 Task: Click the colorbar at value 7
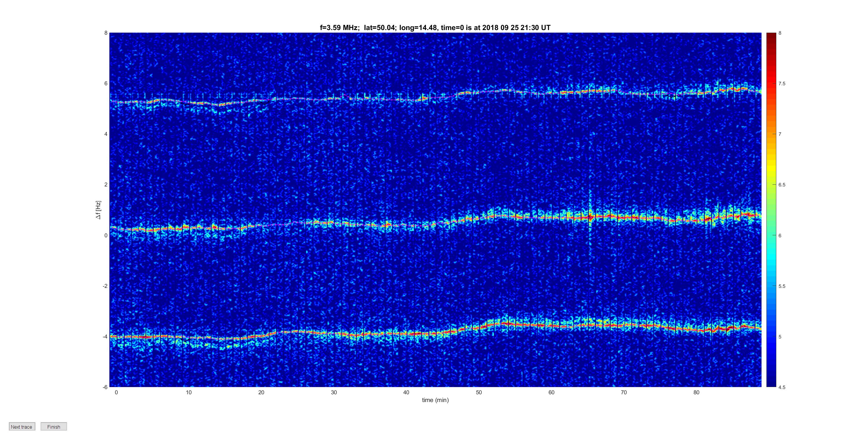click(771, 134)
